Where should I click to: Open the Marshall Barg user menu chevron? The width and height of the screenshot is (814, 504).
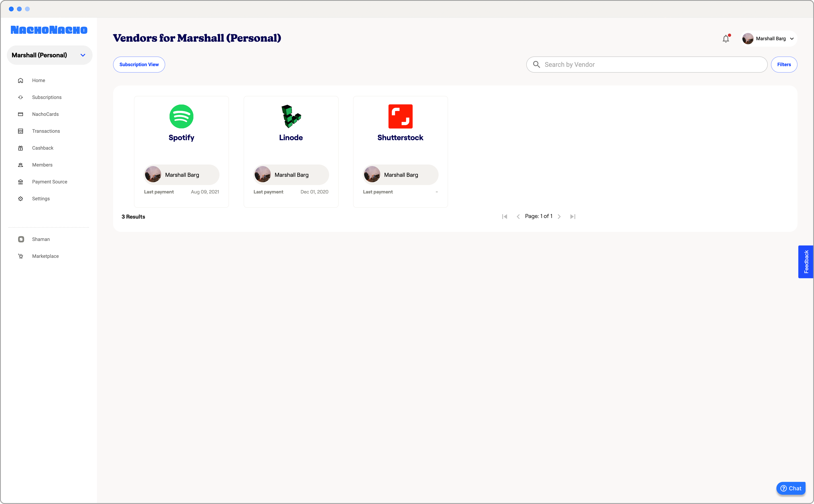pos(792,39)
